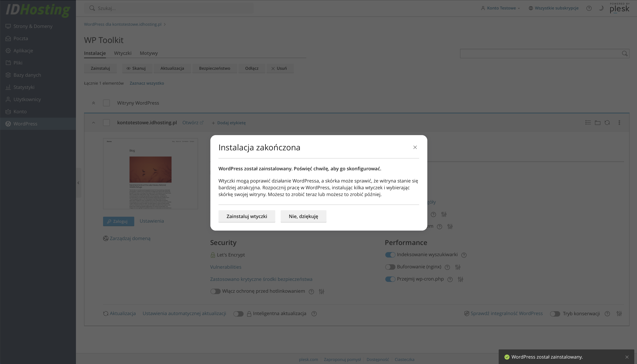Close the Instalacja zakończona dialog
637x364 pixels.
coord(415,147)
